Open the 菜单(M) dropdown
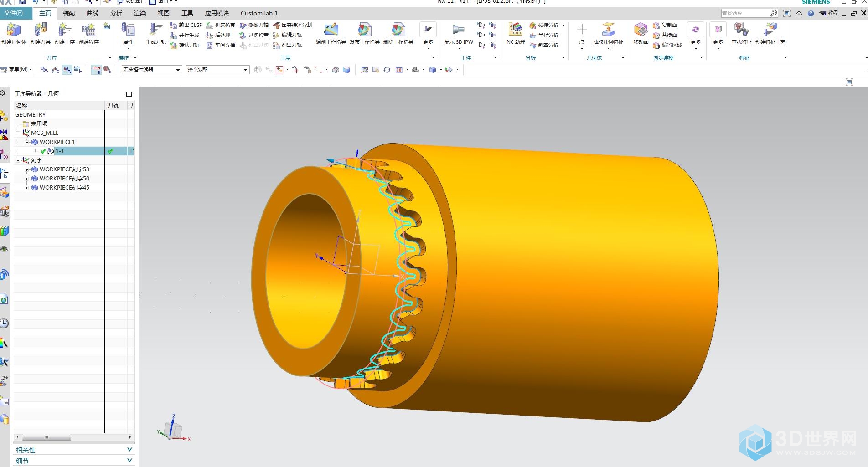 (17, 70)
